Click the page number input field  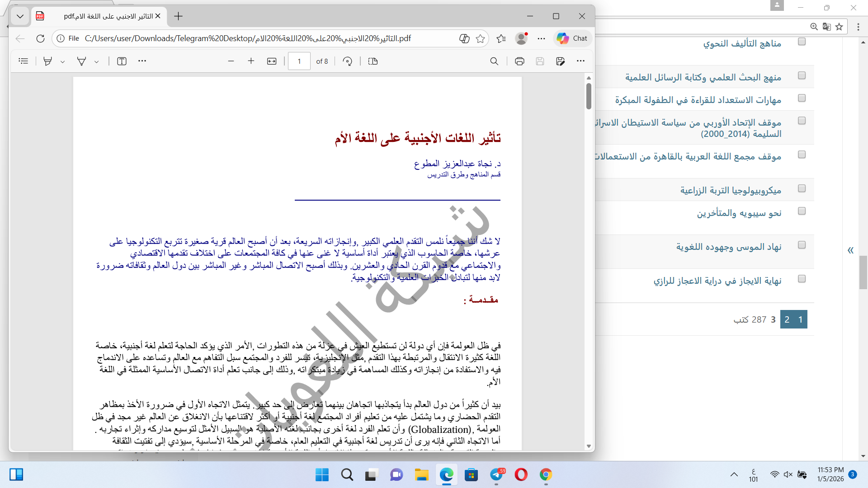click(x=299, y=61)
